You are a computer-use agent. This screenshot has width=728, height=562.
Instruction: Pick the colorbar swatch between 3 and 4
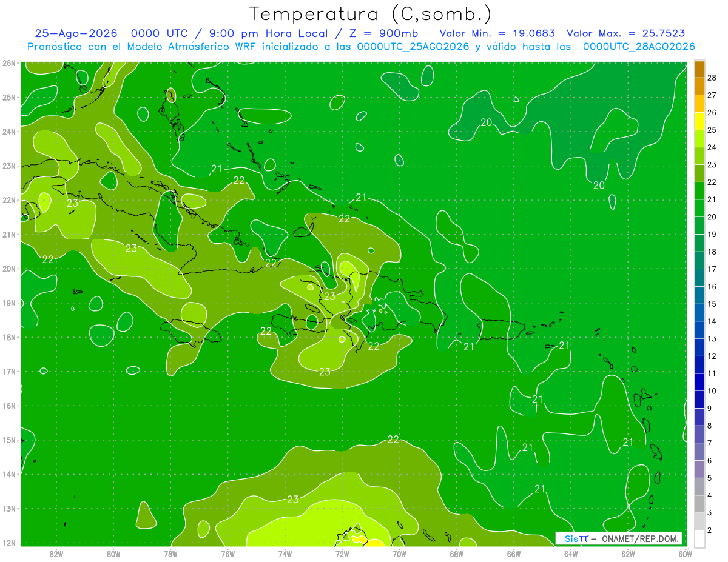[699, 504]
